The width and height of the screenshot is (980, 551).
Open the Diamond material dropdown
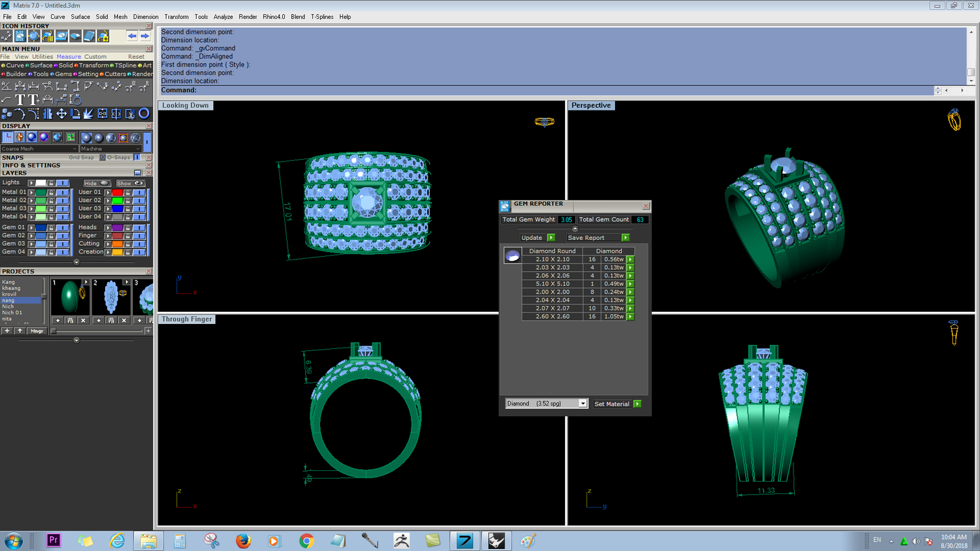(547, 404)
